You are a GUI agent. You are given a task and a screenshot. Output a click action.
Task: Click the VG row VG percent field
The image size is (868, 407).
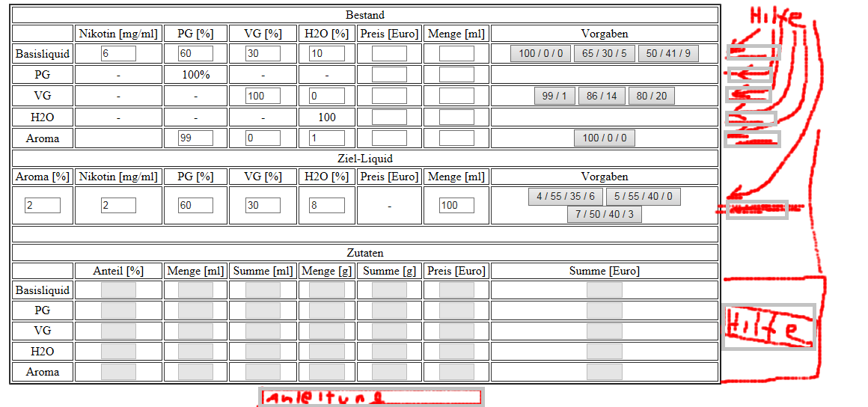[263, 96]
